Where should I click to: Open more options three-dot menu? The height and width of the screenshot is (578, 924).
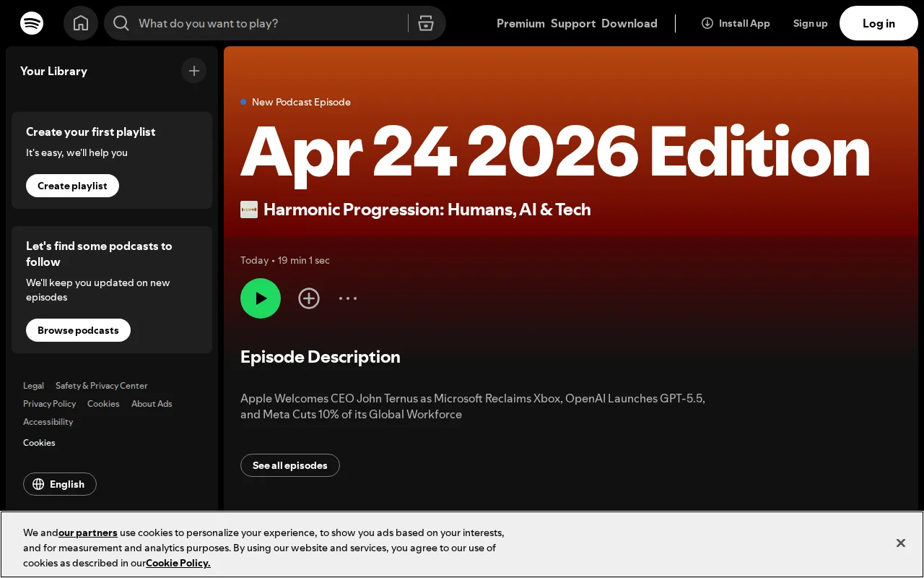pos(348,298)
